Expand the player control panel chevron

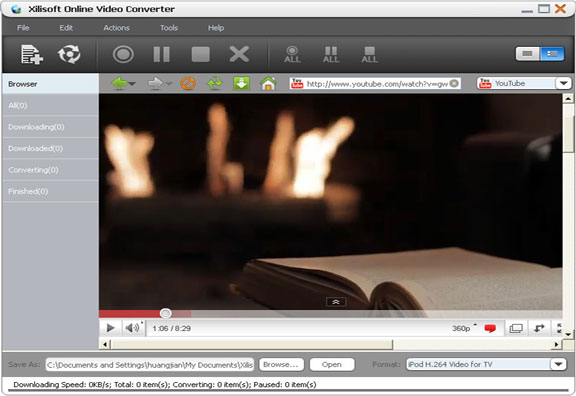pyautogui.click(x=336, y=302)
